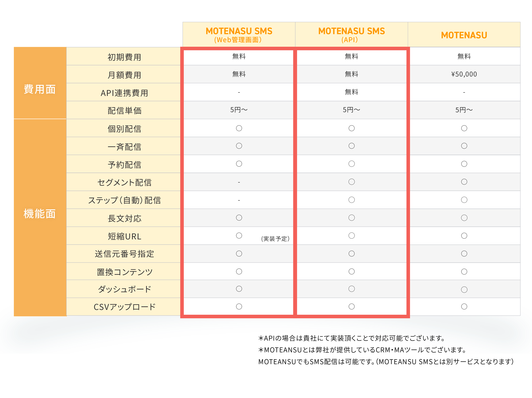
Task: Click the circle for セグメント配信 under API column
Action: pos(351,182)
